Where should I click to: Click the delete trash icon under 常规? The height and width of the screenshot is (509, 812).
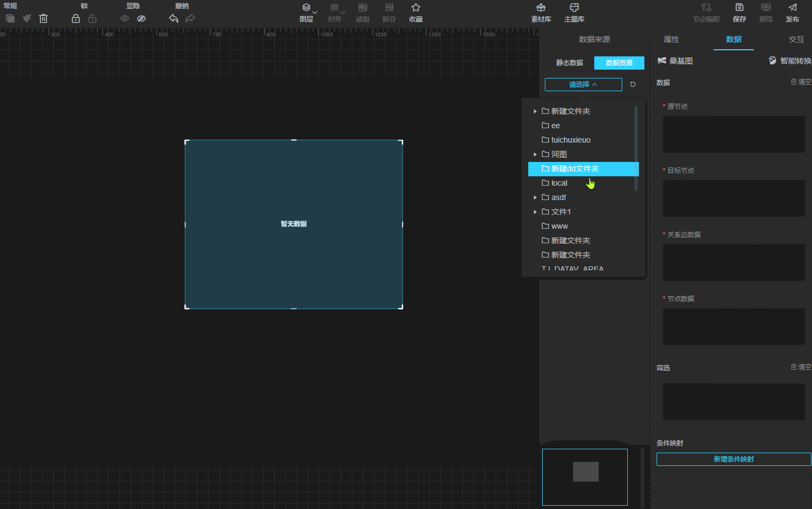(x=43, y=18)
